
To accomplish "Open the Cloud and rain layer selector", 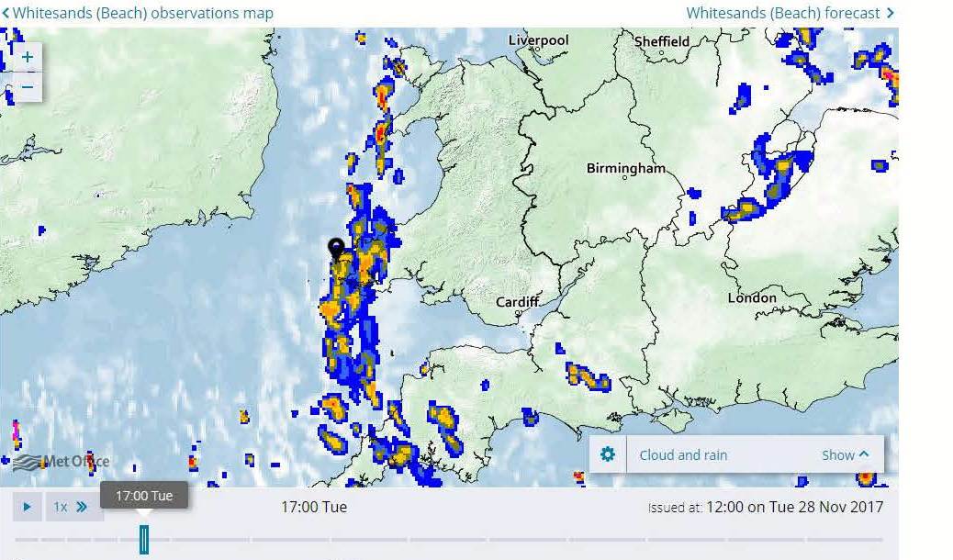I will [683, 454].
